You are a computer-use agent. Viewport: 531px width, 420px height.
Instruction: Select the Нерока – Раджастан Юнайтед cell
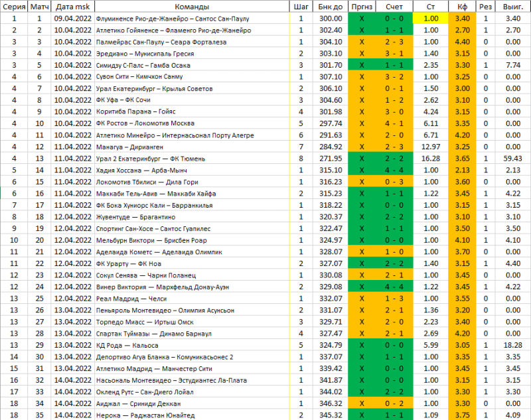tap(145, 415)
